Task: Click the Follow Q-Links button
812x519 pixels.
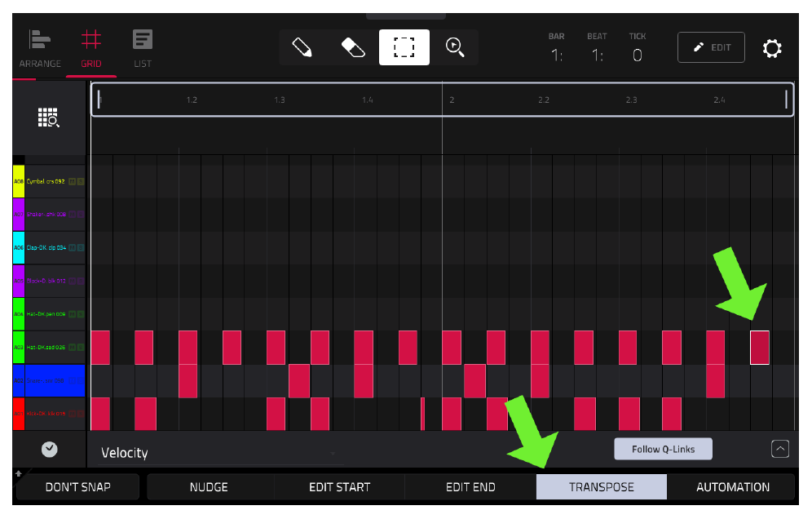Action: point(663,449)
